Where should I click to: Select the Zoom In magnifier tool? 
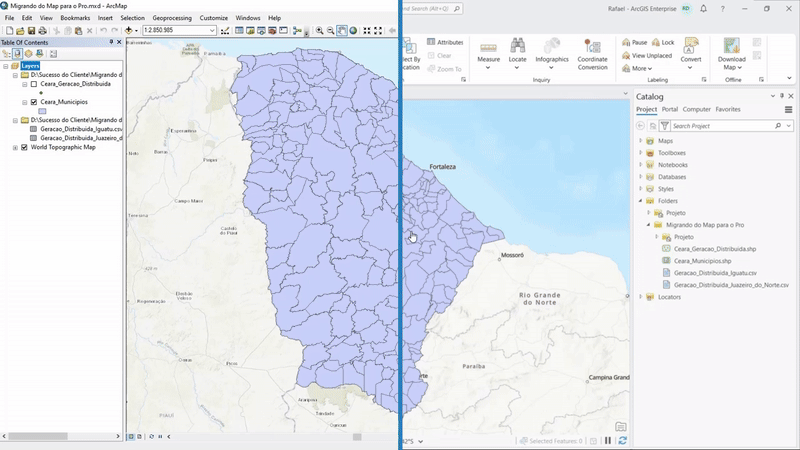pyautogui.click(x=319, y=31)
